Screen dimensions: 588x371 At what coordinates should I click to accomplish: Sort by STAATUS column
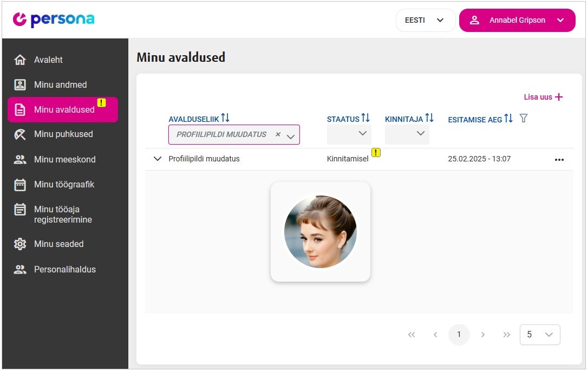365,118
